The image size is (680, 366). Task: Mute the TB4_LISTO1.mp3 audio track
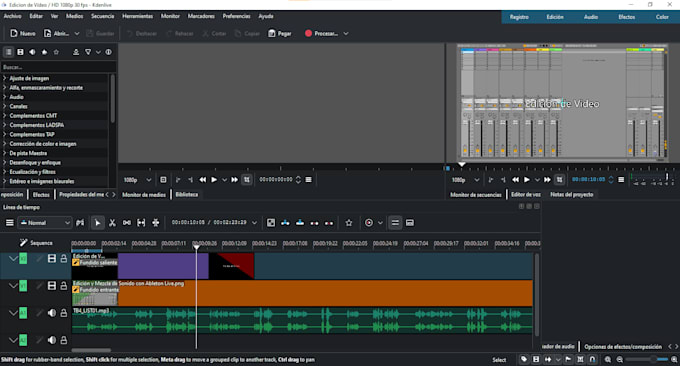point(52,313)
